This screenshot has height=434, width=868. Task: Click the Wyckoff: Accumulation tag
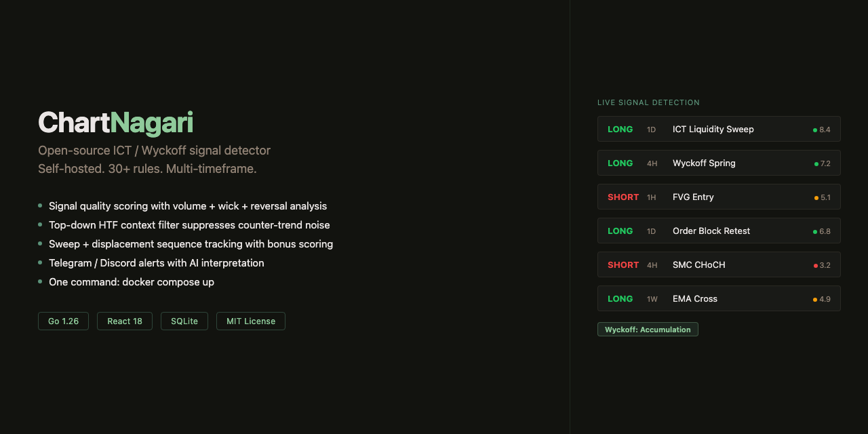648,330
